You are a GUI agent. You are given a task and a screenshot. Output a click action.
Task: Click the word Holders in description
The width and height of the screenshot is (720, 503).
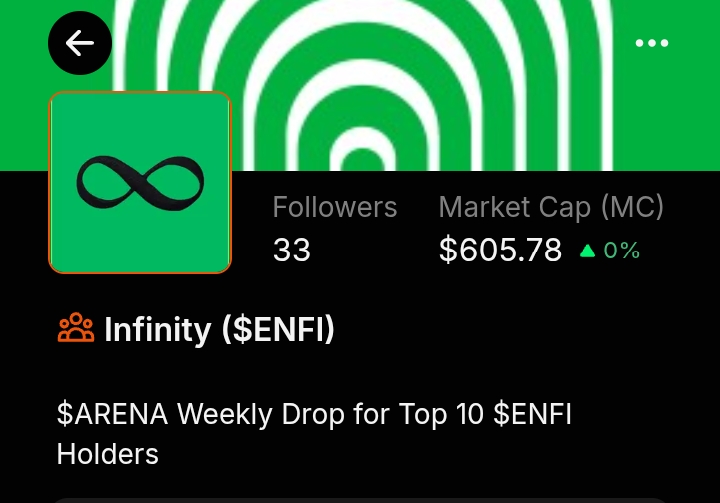[108, 453]
